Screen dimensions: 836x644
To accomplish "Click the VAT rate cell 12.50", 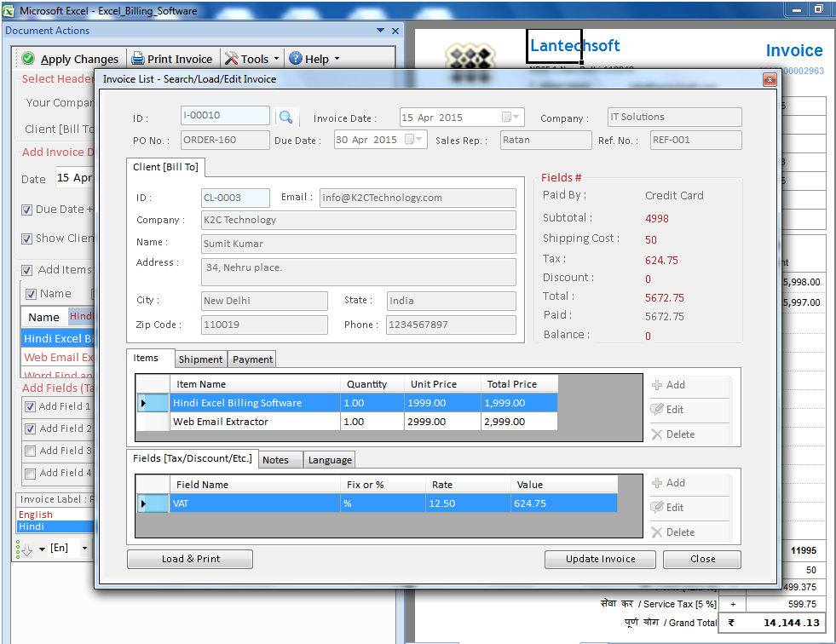I will point(468,503).
